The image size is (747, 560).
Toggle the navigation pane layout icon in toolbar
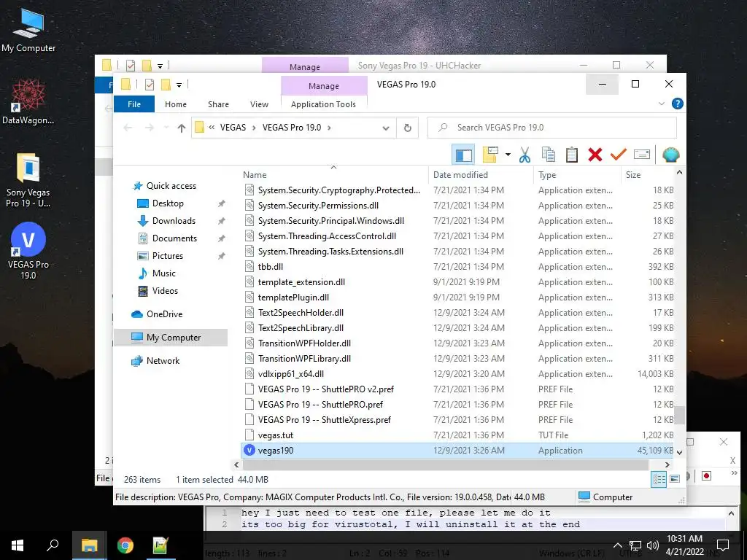click(463, 155)
